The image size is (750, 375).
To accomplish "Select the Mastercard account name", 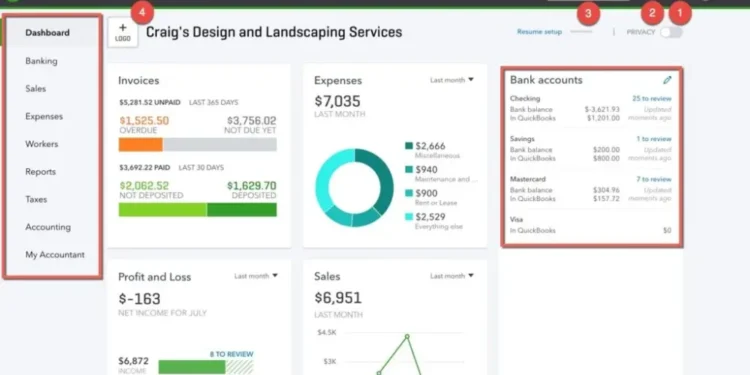I will click(528, 179).
